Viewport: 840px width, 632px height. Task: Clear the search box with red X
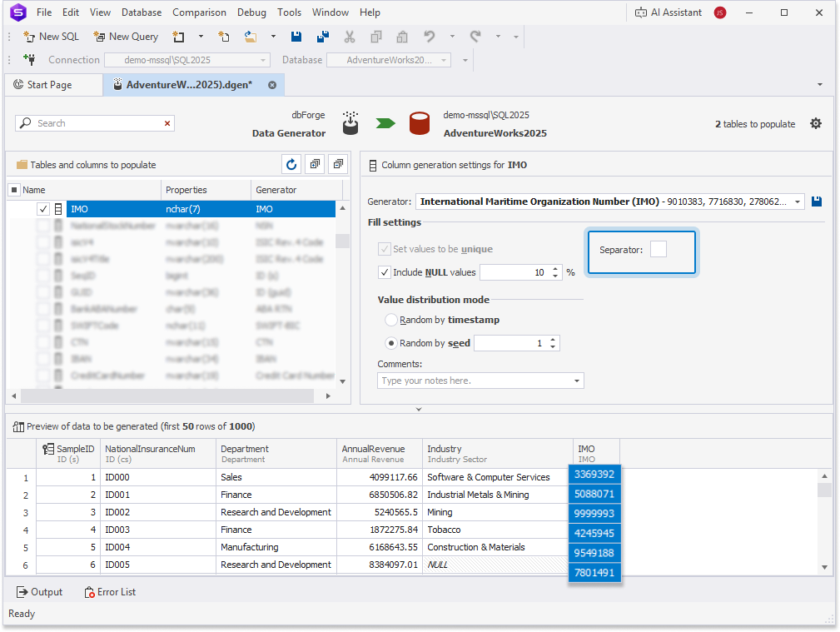coord(167,123)
